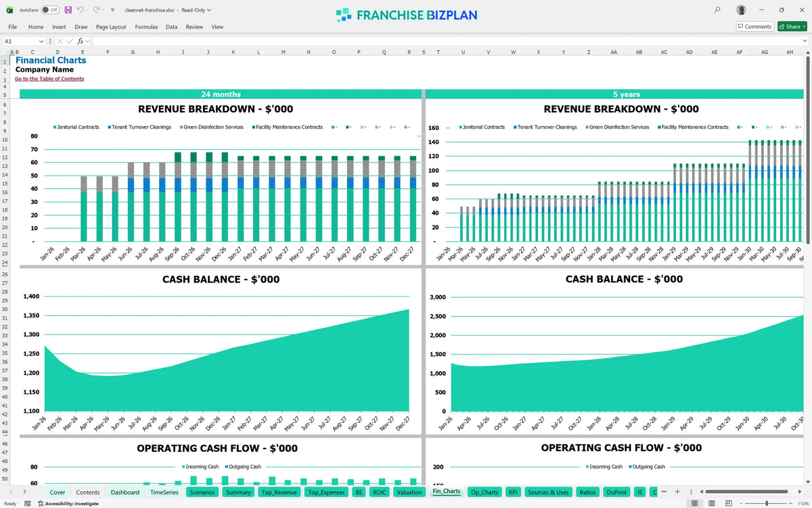Click the formula bar Cancel X icon
The width and height of the screenshot is (812, 508).
[x=59, y=41]
